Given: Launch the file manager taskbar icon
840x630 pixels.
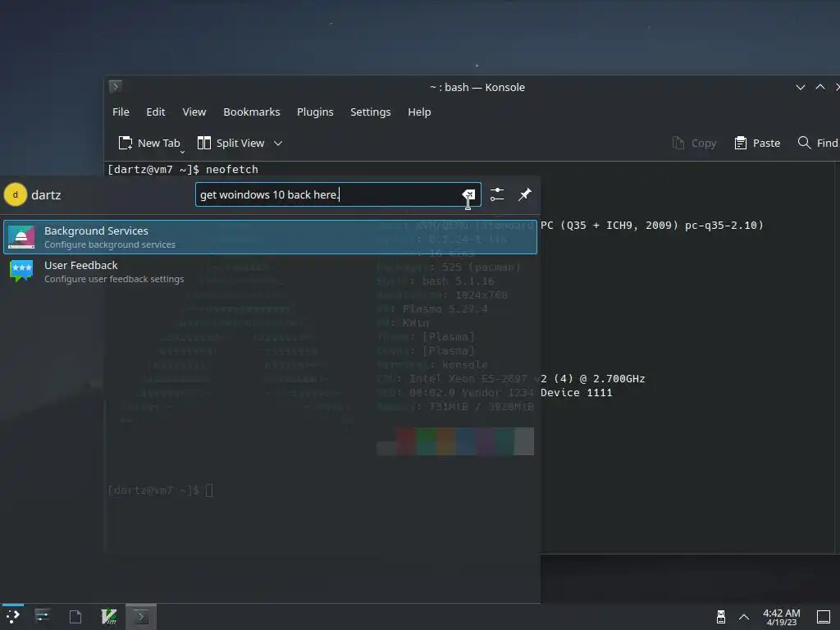Looking at the screenshot, I should point(75,617).
